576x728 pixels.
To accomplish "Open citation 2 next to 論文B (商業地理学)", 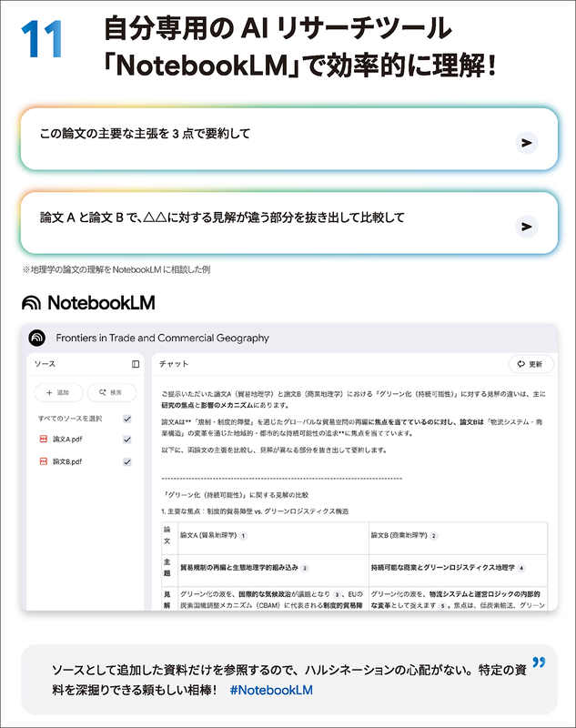I will 434,536.
